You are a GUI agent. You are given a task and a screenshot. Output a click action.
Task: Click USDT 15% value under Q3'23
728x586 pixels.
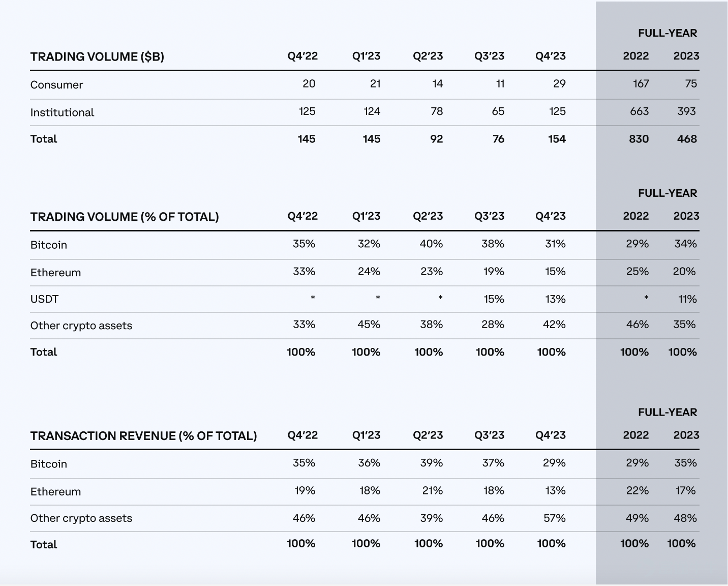pyautogui.click(x=494, y=299)
